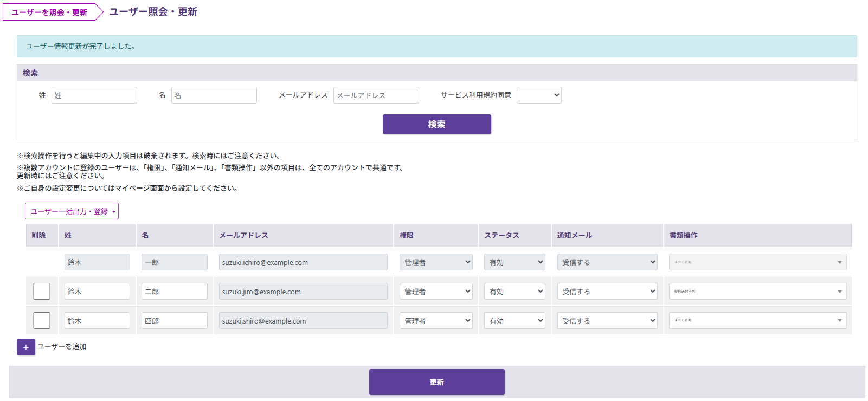Click the suzuki.jiro@example.com email field
868x401 pixels.
coord(303,292)
